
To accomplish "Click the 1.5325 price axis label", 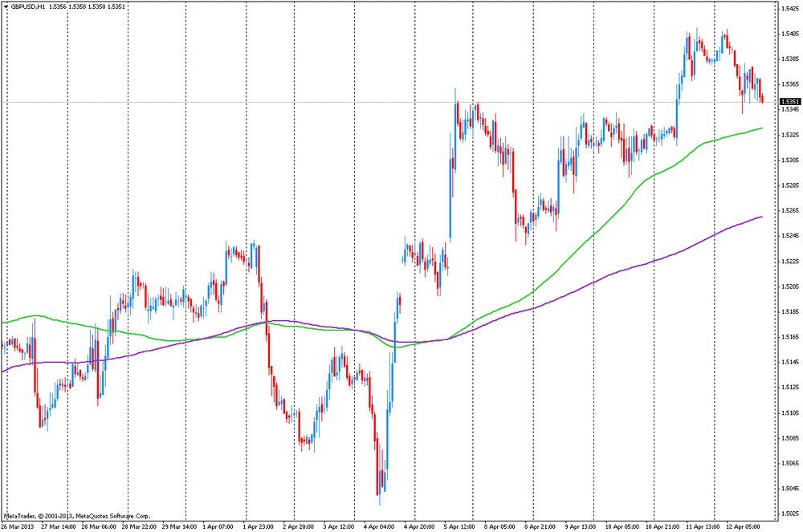I will coord(791,135).
